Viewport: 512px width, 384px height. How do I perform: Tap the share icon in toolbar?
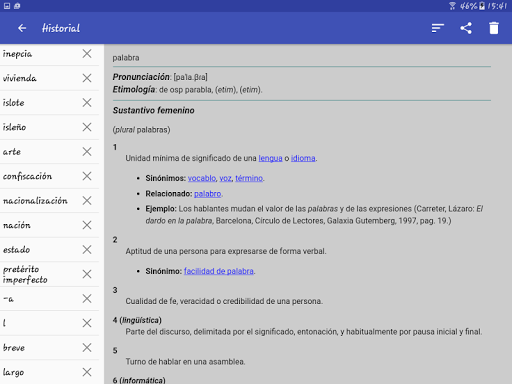click(466, 28)
